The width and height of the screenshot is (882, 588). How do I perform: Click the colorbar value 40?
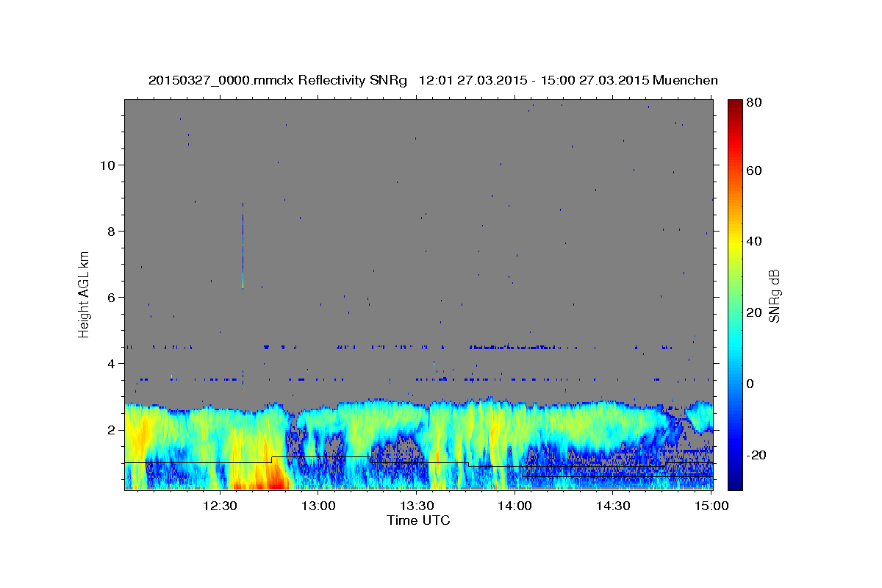click(756, 241)
